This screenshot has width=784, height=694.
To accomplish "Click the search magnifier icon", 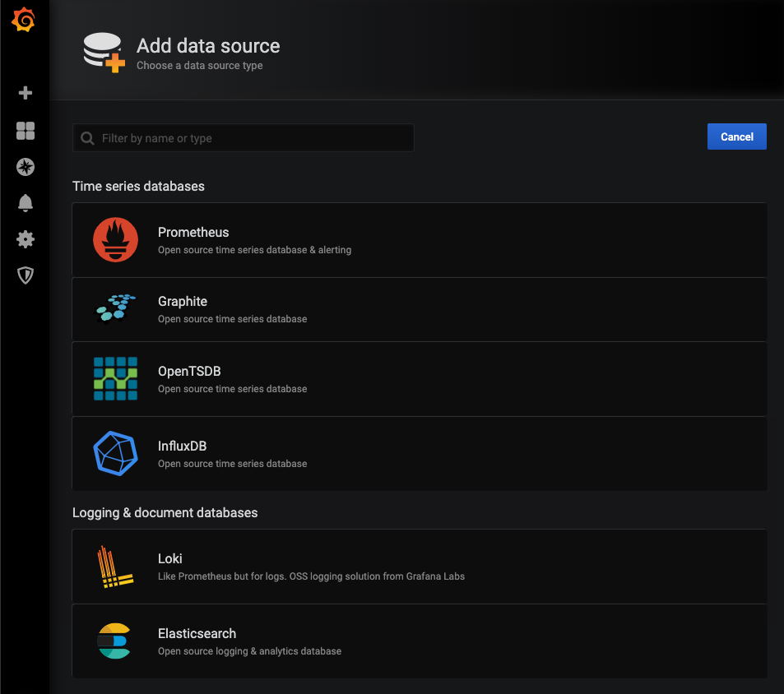I will 87,138.
